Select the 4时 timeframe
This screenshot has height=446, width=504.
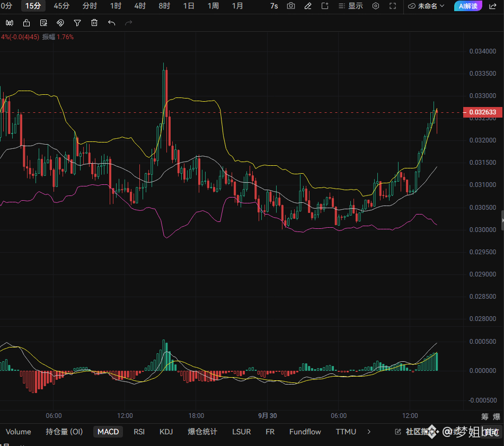click(140, 6)
